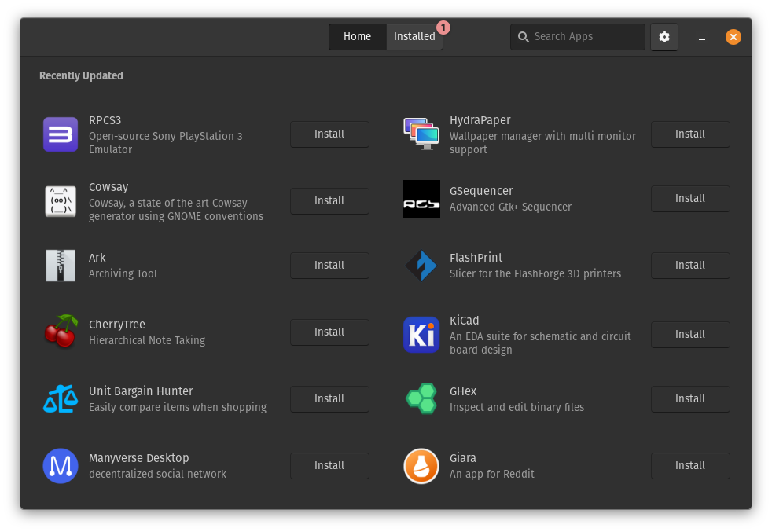Open the FlashPrint app icon
The height and width of the screenshot is (532, 772).
coord(421,266)
